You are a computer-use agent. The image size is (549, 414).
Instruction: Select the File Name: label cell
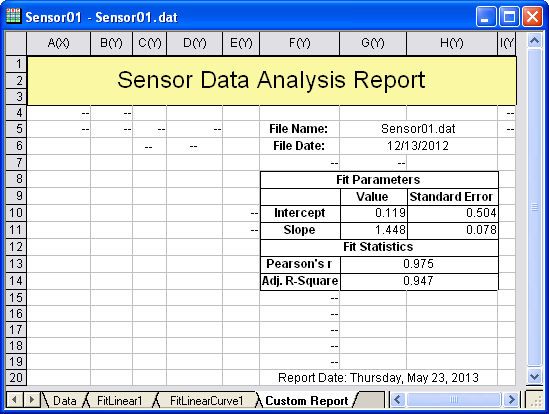click(299, 129)
